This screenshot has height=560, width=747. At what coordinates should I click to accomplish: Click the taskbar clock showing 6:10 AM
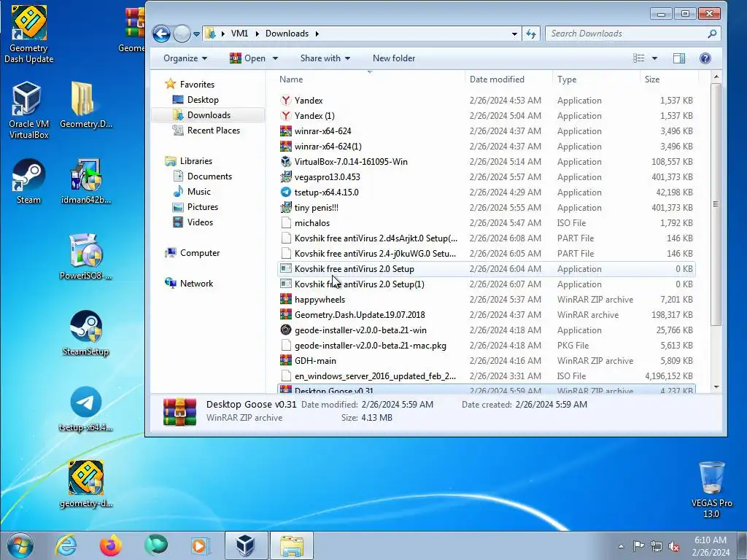point(711,546)
